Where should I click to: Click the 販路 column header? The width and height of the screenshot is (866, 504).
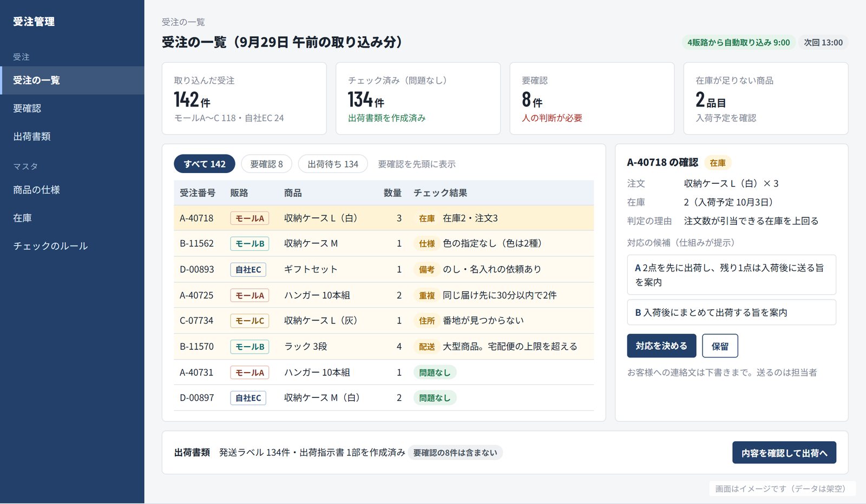coord(239,193)
